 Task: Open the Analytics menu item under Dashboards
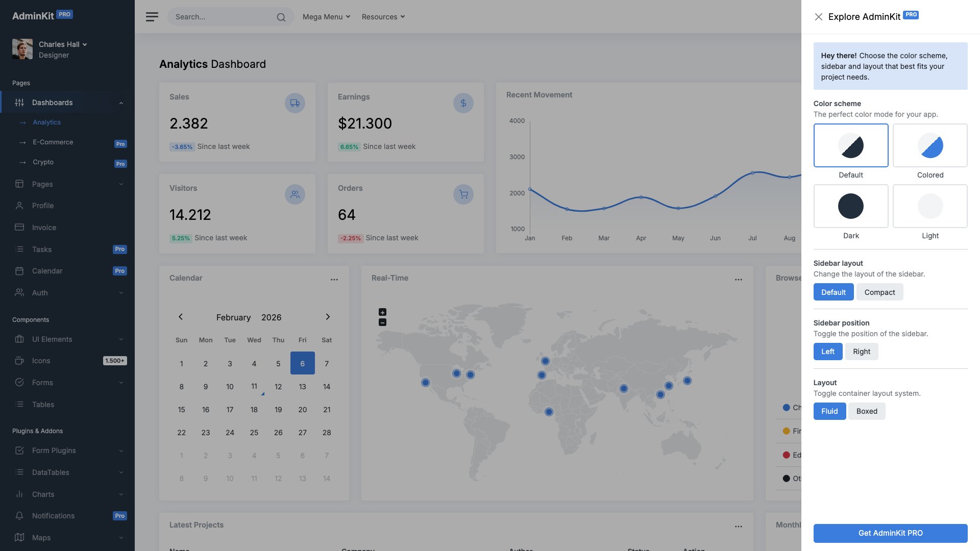(x=46, y=122)
